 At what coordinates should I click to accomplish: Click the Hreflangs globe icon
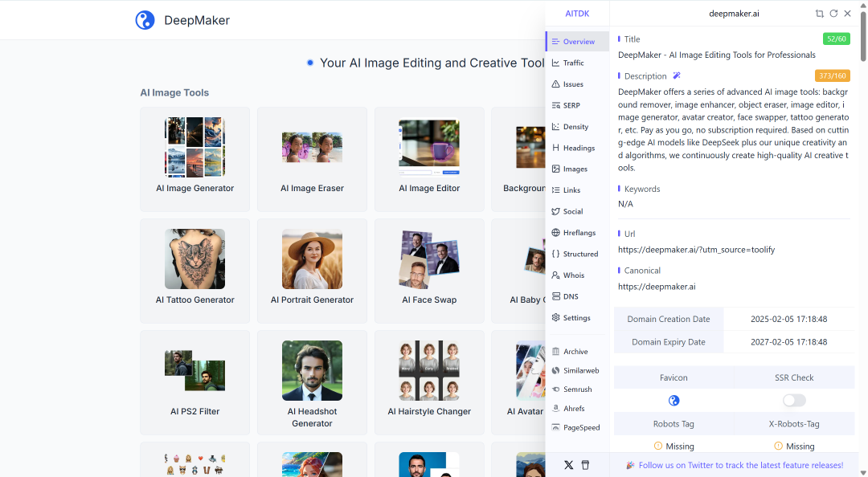[x=556, y=232]
